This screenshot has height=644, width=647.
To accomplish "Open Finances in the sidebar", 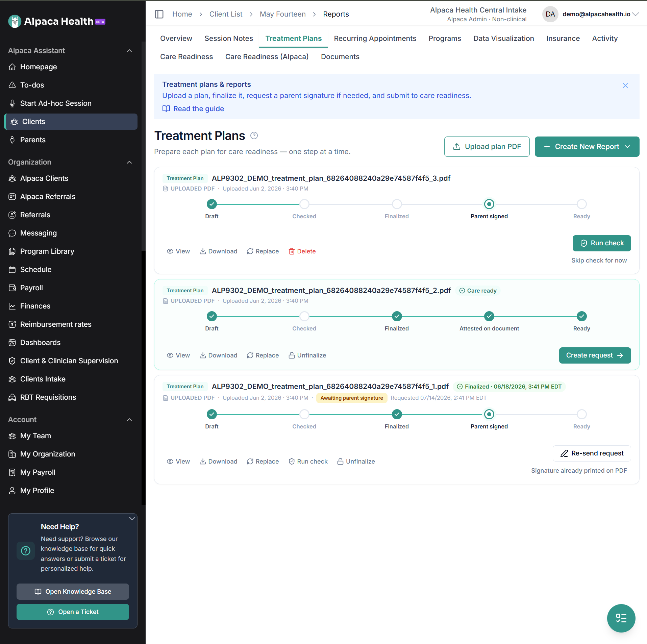I will 35,306.
